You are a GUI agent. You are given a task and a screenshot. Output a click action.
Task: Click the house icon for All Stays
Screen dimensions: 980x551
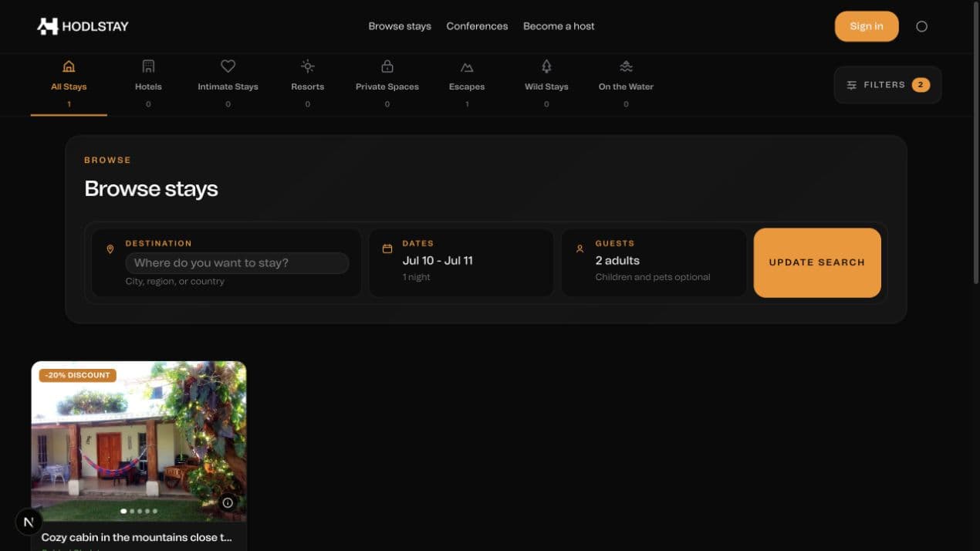69,66
